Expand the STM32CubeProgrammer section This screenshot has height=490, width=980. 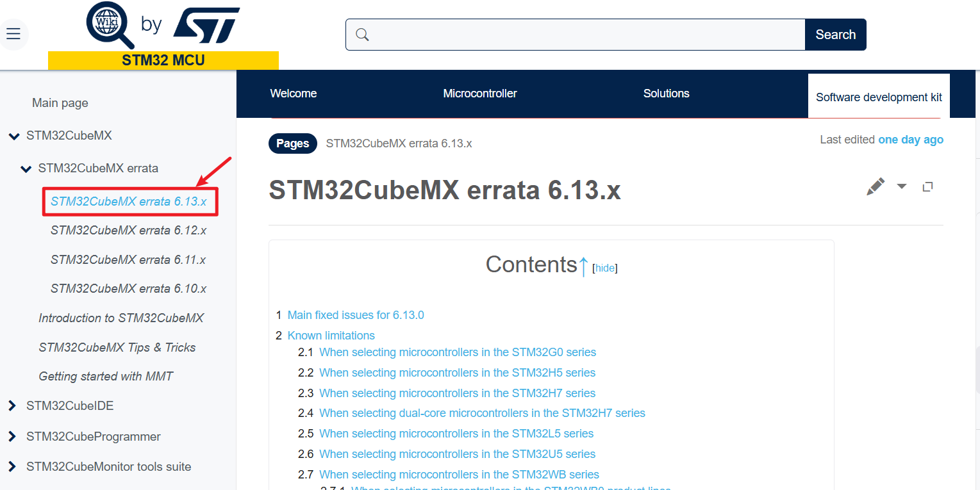pos(12,436)
